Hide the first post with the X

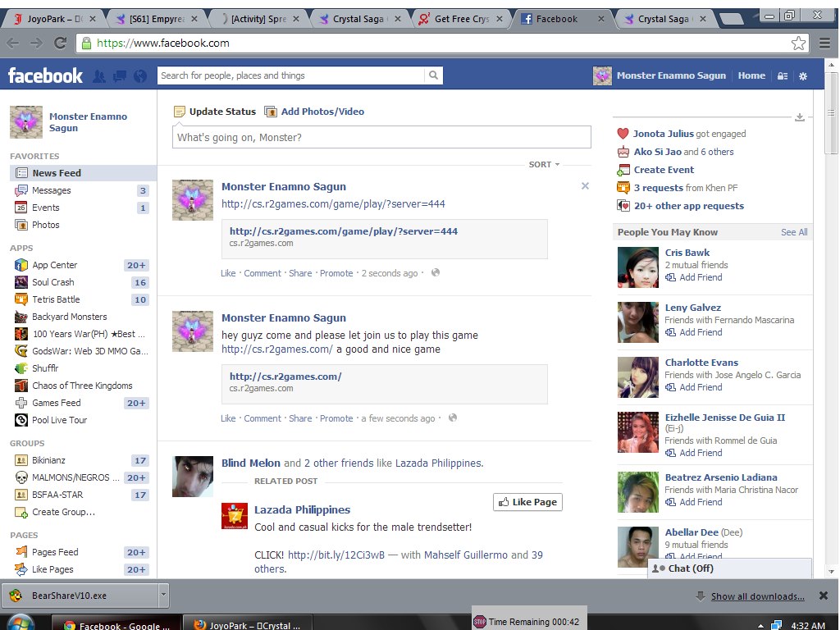pos(585,186)
